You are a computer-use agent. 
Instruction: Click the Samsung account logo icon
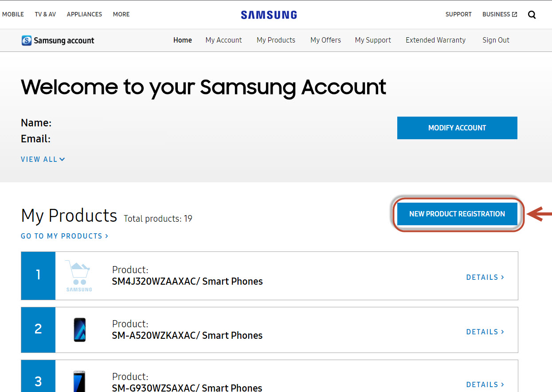pos(27,40)
